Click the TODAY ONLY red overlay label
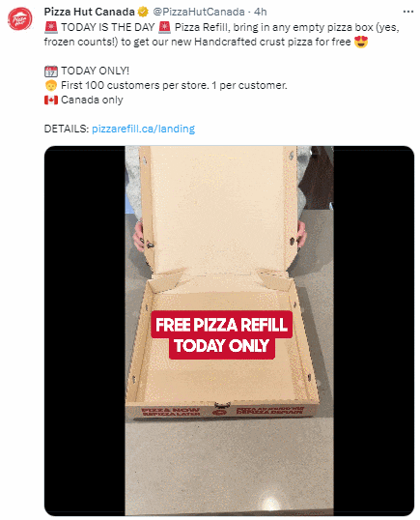 (x=222, y=346)
